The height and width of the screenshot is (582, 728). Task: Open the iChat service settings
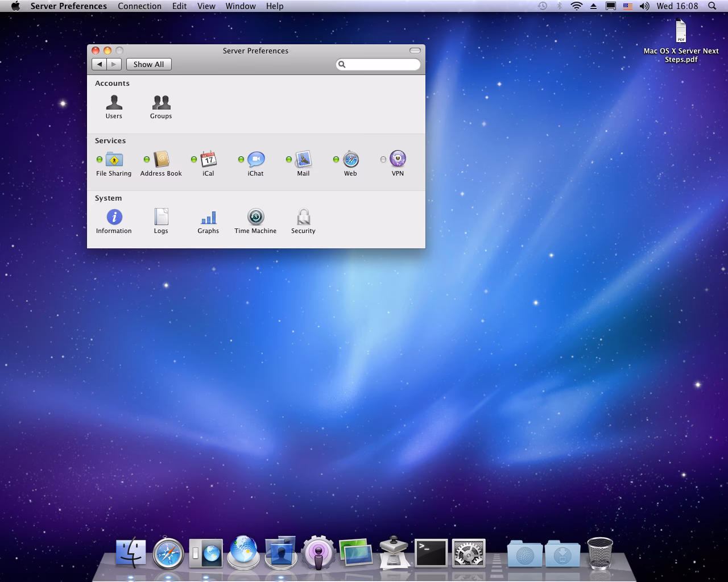[x=255, y=161]
